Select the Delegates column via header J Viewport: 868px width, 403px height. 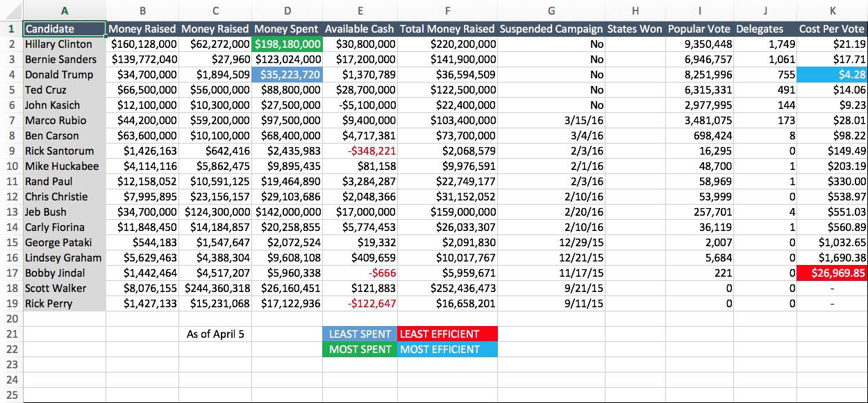coord(765,11)
